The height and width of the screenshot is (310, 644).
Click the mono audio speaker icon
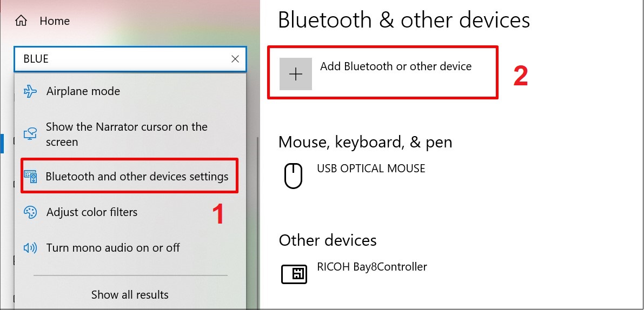[x=30, y=248]
